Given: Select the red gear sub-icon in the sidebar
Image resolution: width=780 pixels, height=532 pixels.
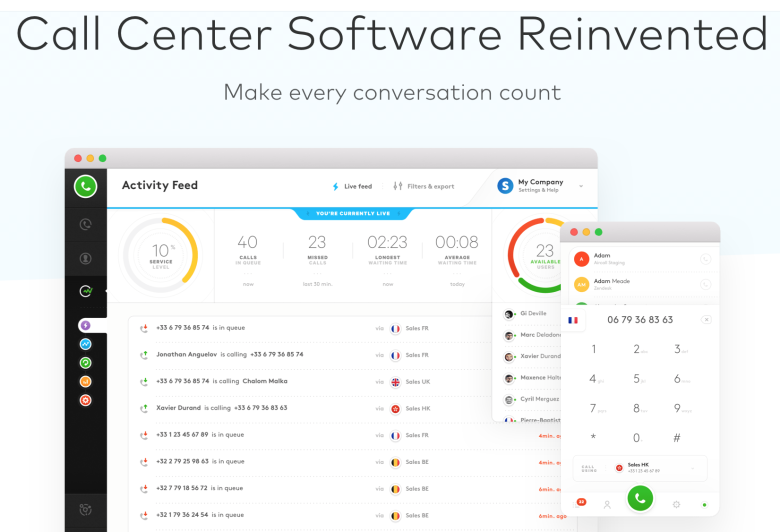Looking at the screenshot, I should coord(86,400).
